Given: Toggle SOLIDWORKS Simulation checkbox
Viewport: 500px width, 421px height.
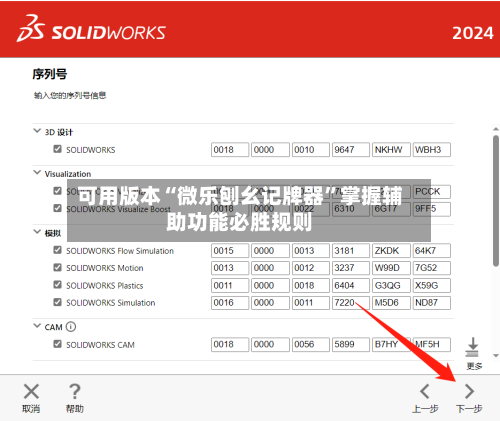Looking at the screenshot, I should click(57, 302).
